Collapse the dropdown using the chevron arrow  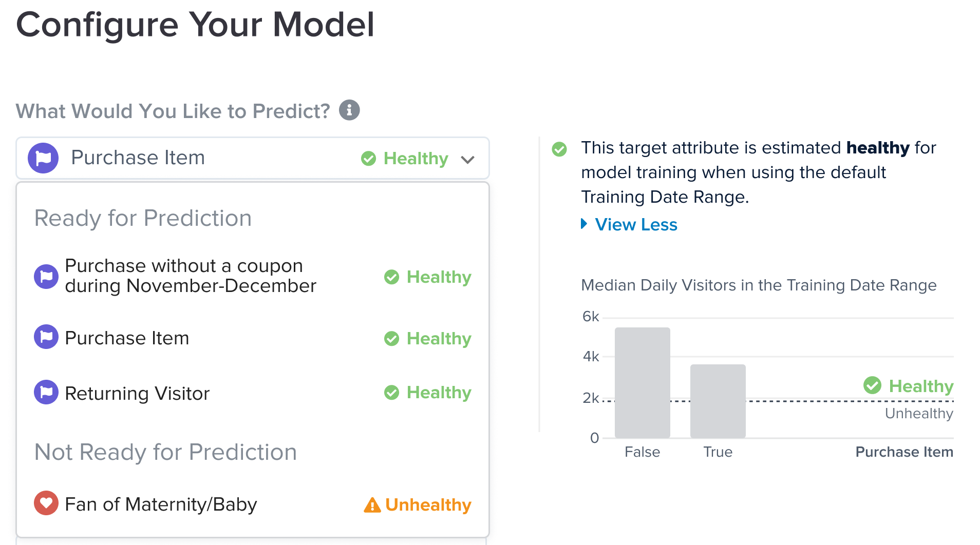click(467, 160)
